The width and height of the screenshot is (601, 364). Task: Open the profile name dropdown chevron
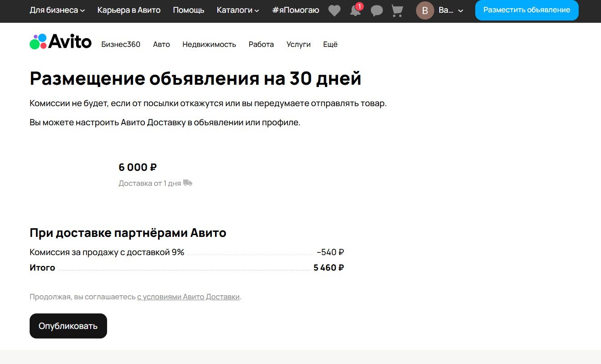[461, 10]
